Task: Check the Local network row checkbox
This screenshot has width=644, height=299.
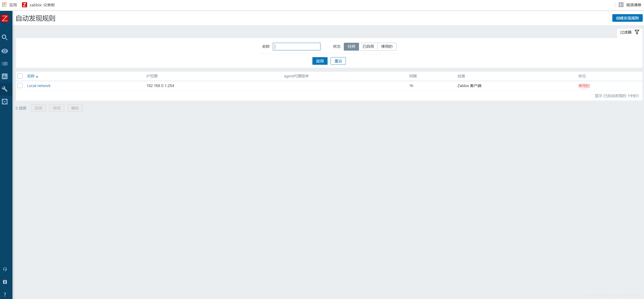Action: click(x=20, y=86)
